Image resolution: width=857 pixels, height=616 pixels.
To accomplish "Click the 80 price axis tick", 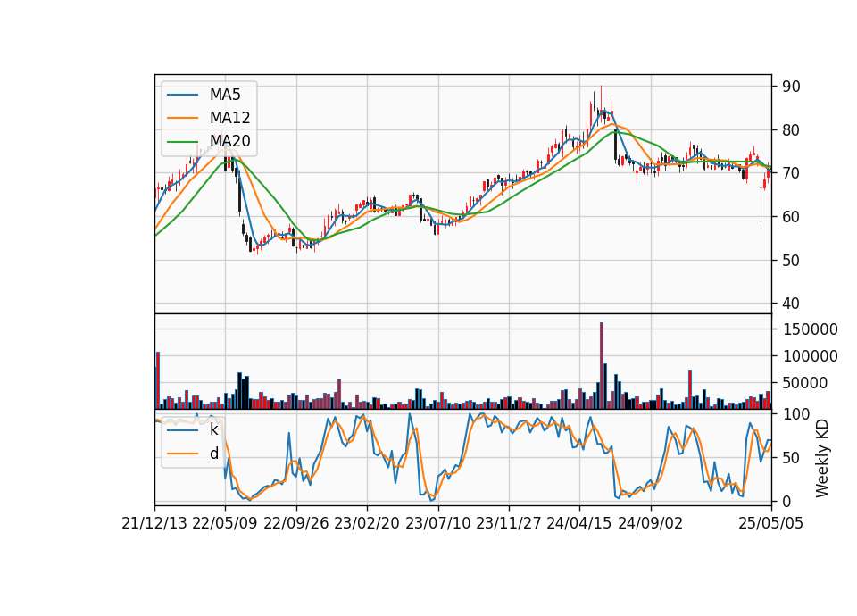I will (792, 130).
